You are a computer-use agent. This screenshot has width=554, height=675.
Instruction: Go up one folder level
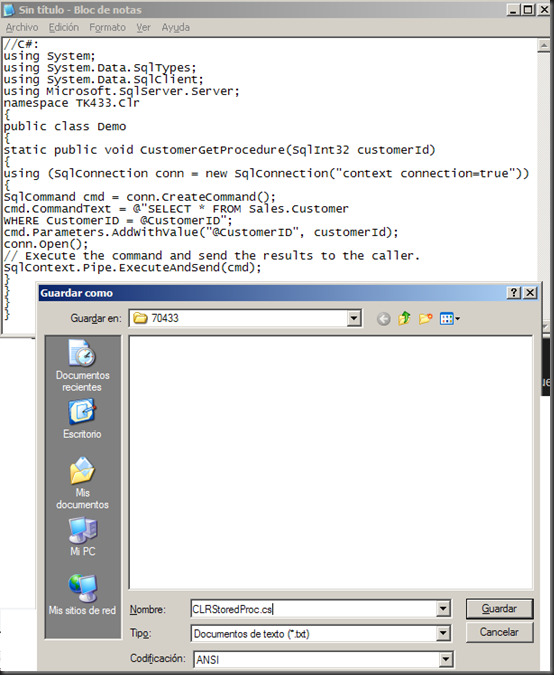[x=404, y=319]
